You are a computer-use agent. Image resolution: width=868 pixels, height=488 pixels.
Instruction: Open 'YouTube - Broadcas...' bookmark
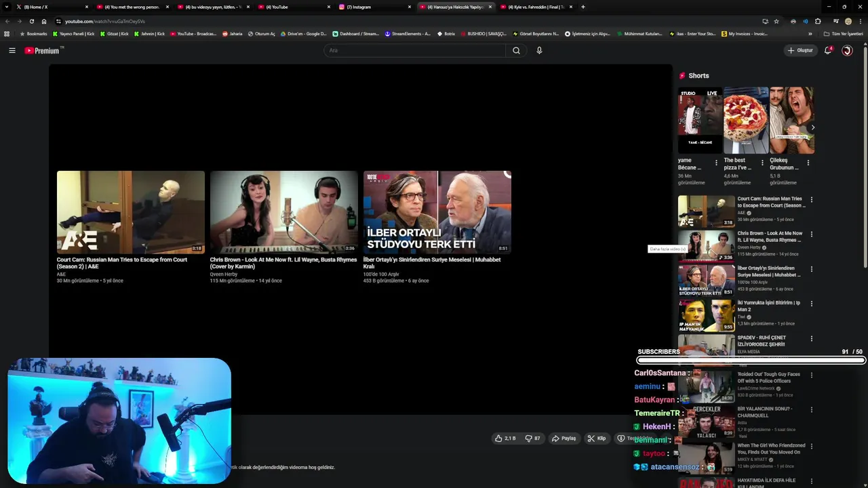[x=193, y=34]
